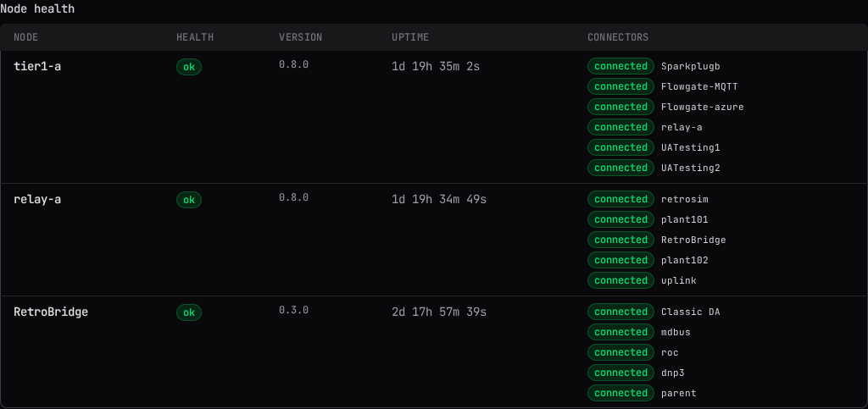
Task: Click the Flowgate-MQTT connector name
Action: (699, 86)
